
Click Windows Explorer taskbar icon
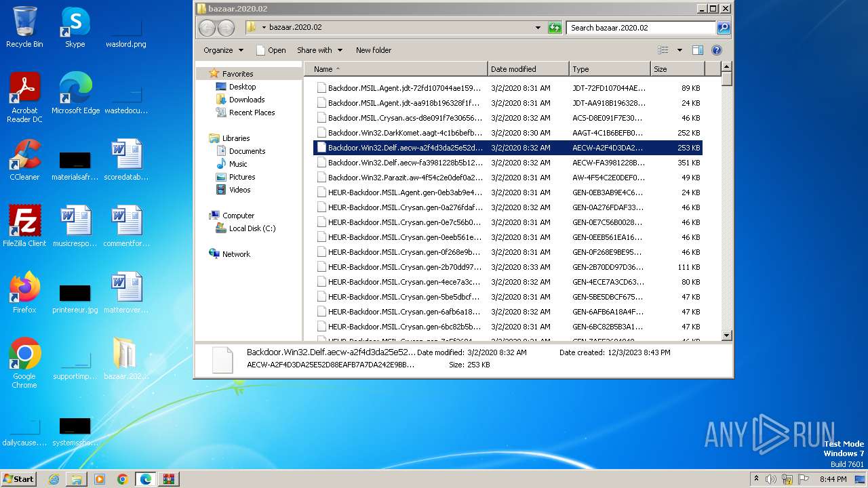77,479
